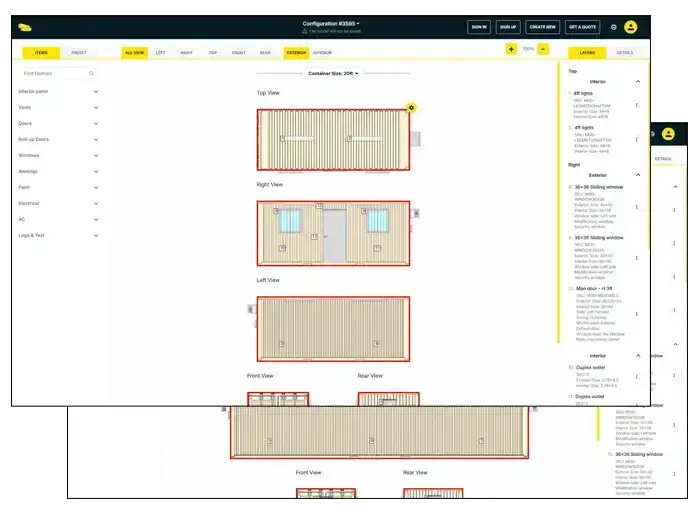
Task: Open the Details tab
Action: (x=624, y=52)
